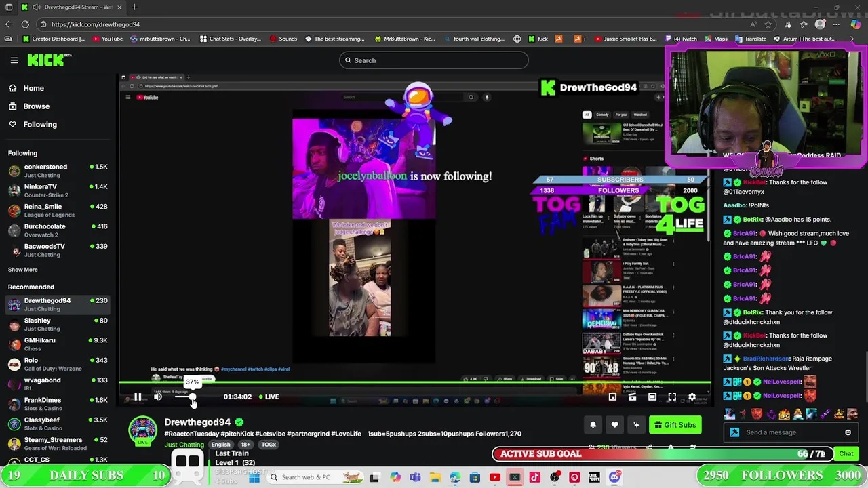Open Burchocolate followed channel
The image size is (868, 488).
click(58, 230)
